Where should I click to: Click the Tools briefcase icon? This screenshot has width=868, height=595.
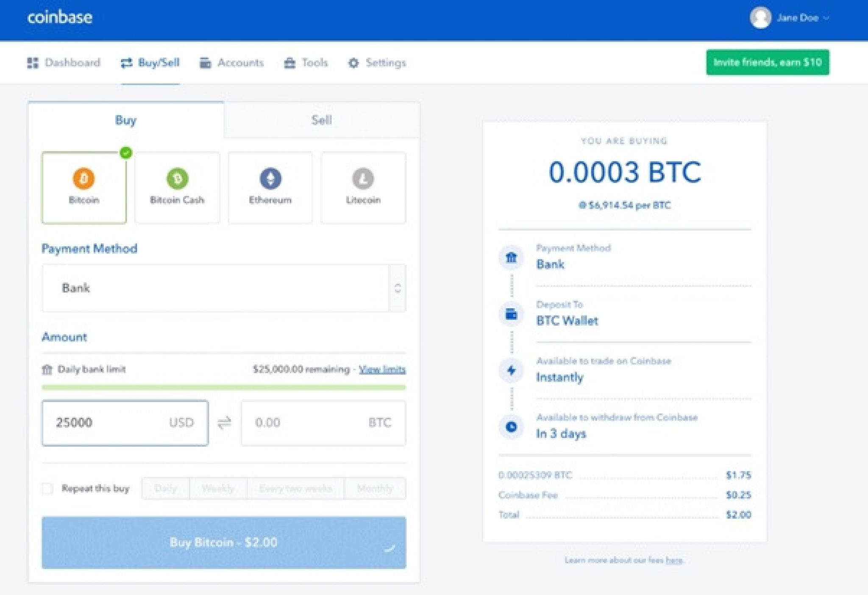(289, 63)
